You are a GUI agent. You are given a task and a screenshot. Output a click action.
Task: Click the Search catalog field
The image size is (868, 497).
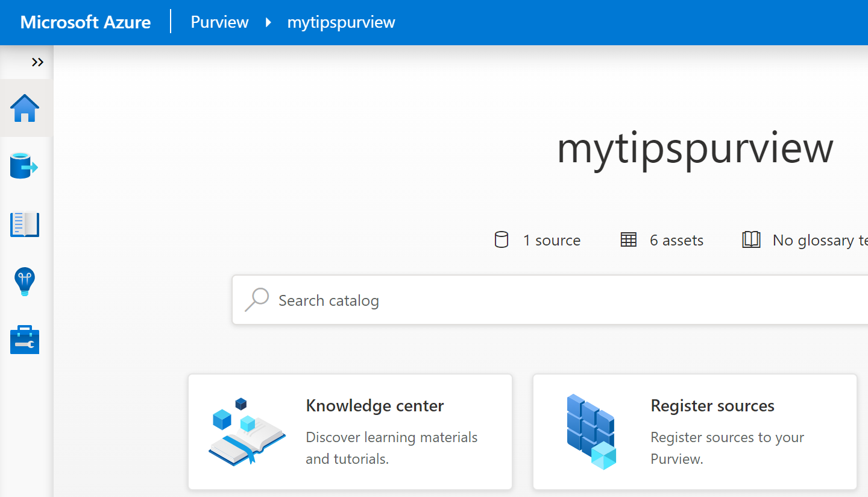click(x=550, y=300)
